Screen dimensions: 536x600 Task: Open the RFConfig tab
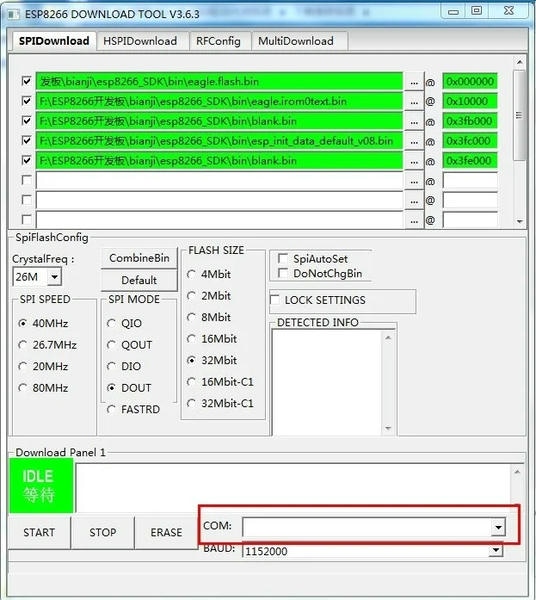pyautogui.click(x=218, y=41)
